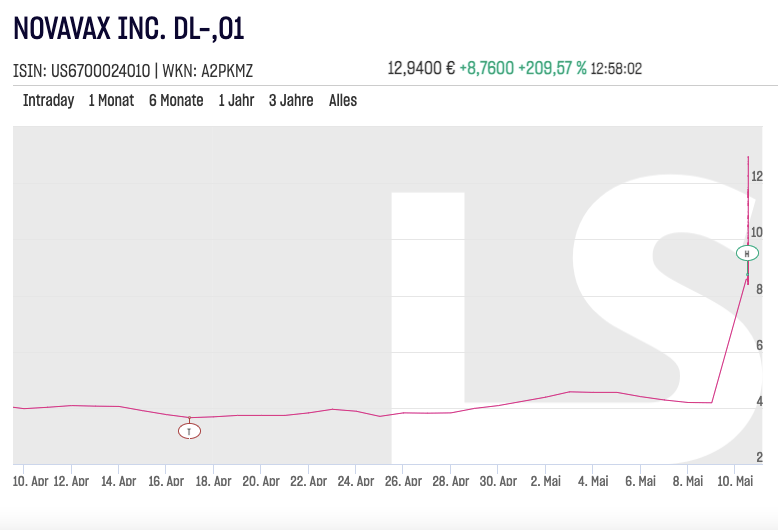Select the 1 Monat time range

point(111,101)
